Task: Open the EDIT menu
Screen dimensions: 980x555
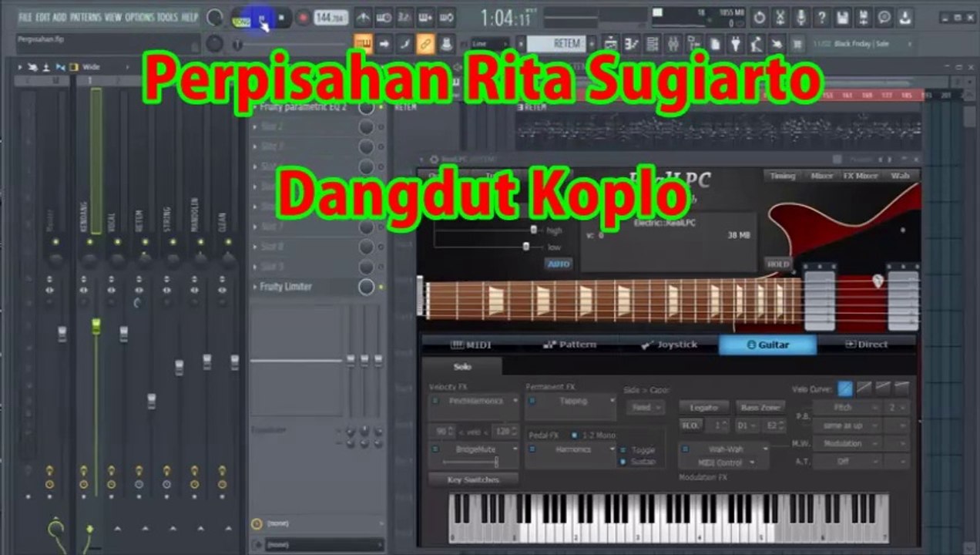Action: 42,17
